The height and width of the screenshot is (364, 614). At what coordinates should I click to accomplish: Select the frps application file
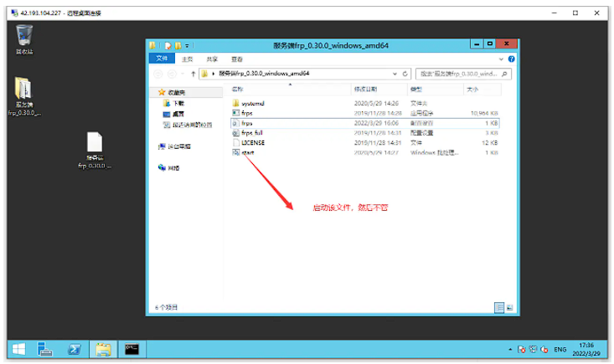click(x=247, y=112)
